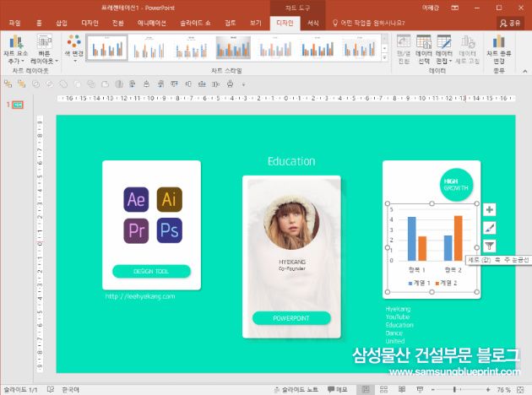The height and width of the screenshot is (395, 532).
Task: Open the customize quick access toolbar arrow
Action: click(243, 84)
